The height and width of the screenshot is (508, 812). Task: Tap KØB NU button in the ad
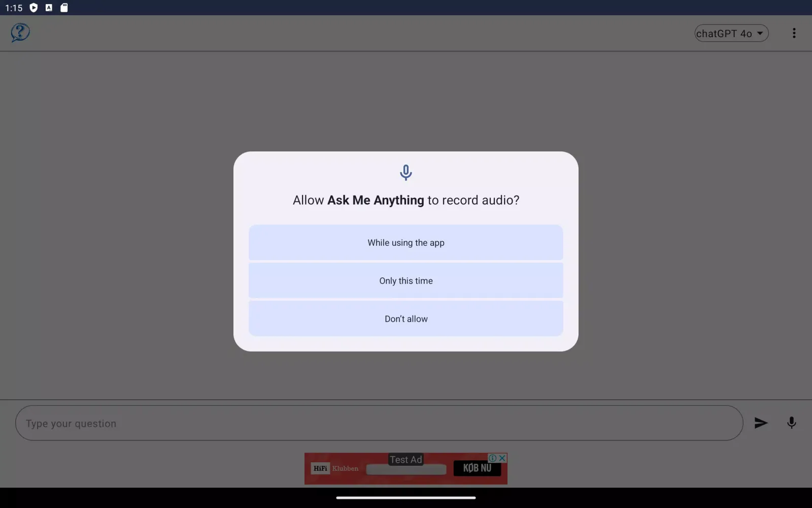[x=477, y=468]
